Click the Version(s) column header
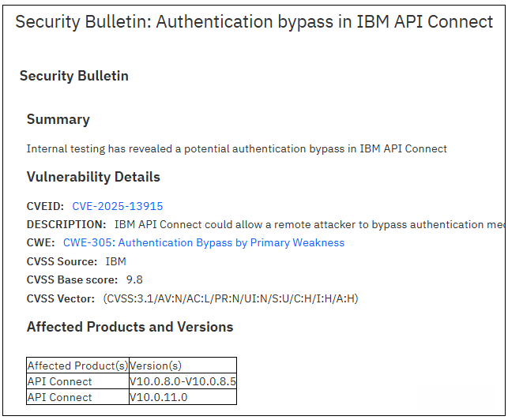 (x=156, y=366)
